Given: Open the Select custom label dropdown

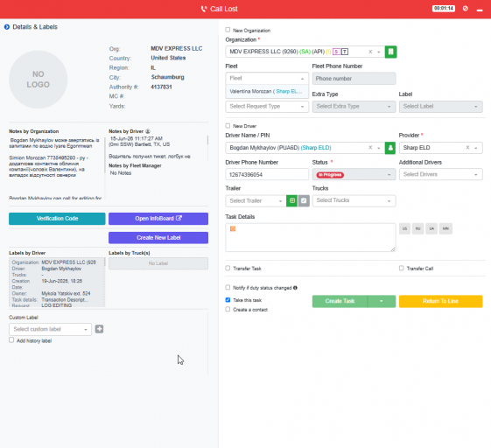Looking at the screenshot, I should click(x=50, y=329).
